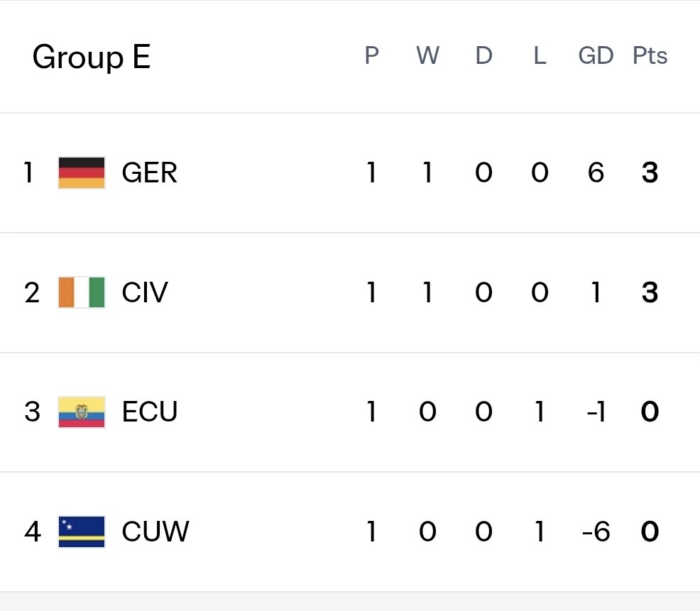Click the Ecuador flag icon
The image size is (700, 611).
pos(82,412)
